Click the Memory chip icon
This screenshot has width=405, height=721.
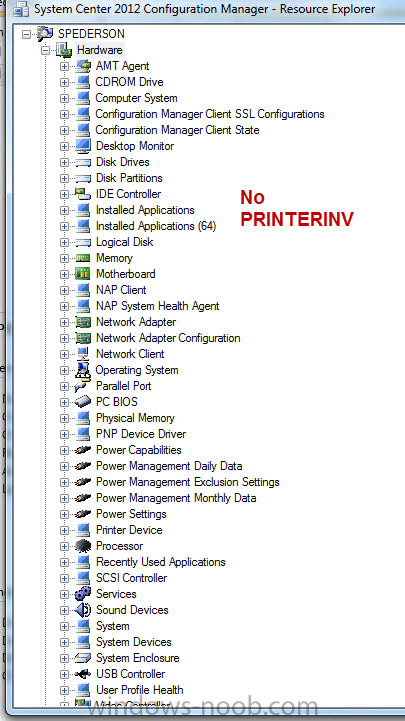(83, 258)
